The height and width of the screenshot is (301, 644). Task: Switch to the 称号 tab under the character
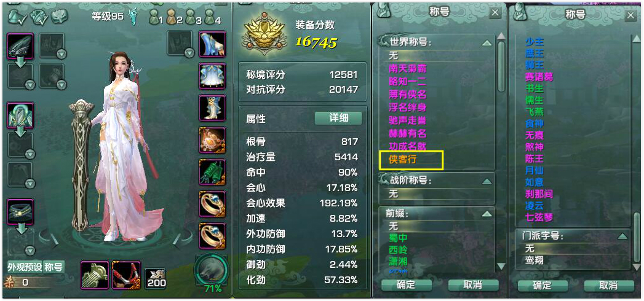(54, 267)
